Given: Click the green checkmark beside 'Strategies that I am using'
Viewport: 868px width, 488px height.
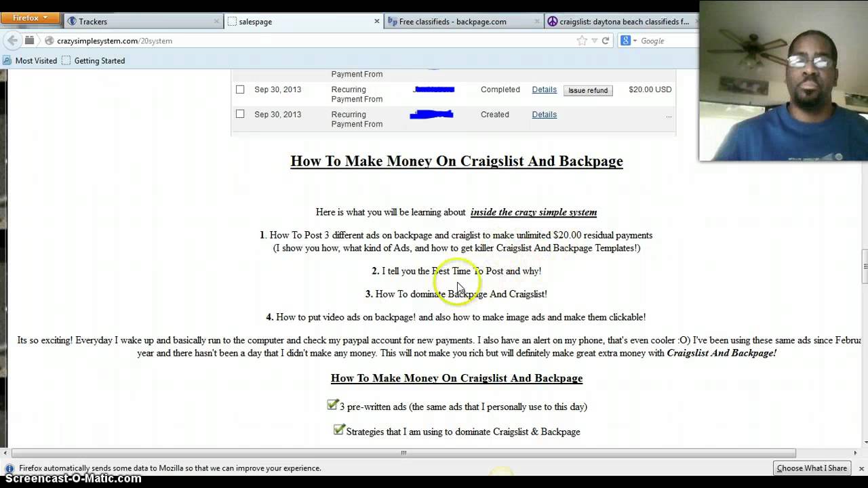Looking at the screenshot, I should coord(339,430).
